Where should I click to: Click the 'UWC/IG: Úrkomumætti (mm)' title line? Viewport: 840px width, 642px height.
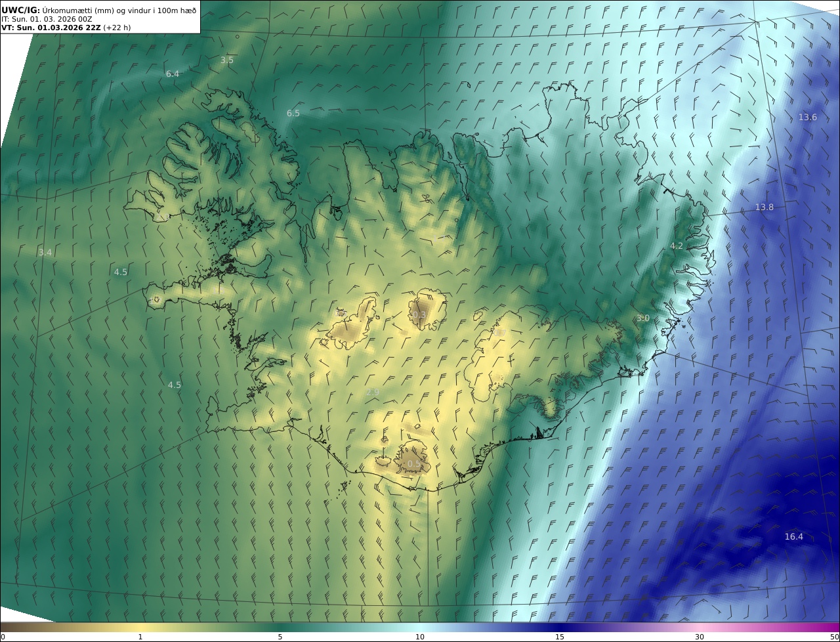[x=99, y=10]
